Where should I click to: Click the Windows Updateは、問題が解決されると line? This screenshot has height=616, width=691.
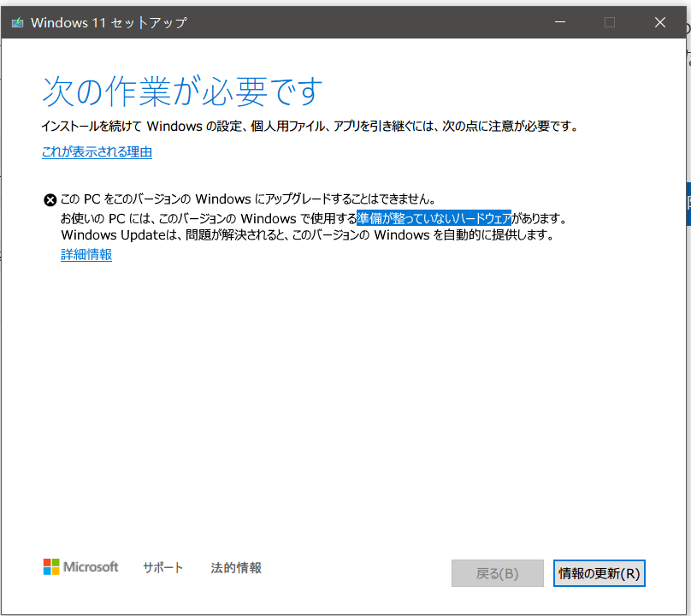[x=308, y=235]
